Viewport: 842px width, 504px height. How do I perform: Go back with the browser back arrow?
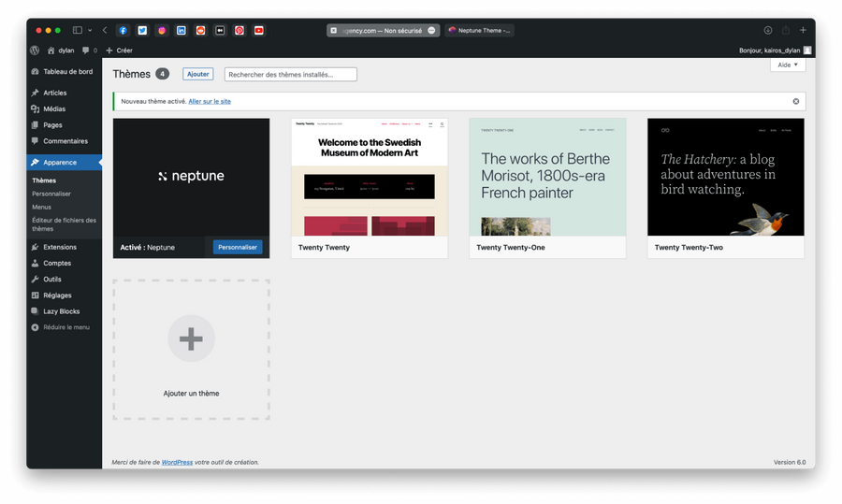tap(105, 31)
